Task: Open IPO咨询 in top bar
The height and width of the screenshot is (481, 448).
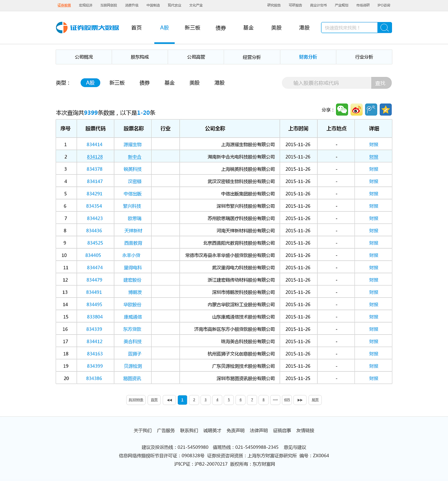Action: (384, 5)
